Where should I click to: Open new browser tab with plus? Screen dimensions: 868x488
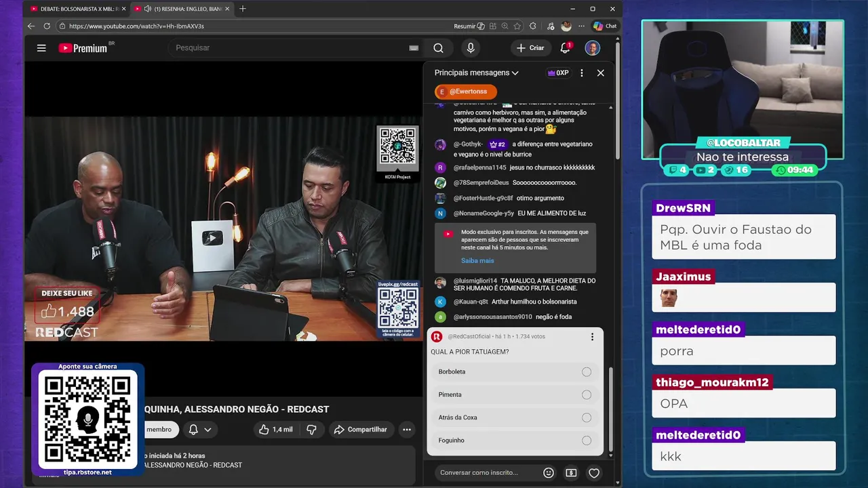click(x=243, y=9)
